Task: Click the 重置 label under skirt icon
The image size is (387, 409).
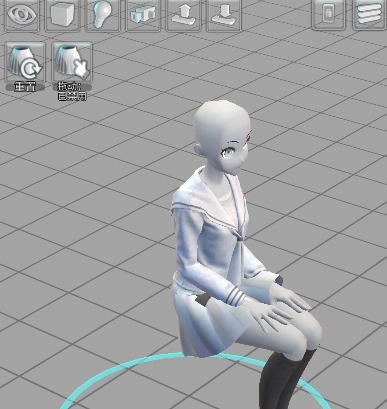Action: [x=25, y=87]
